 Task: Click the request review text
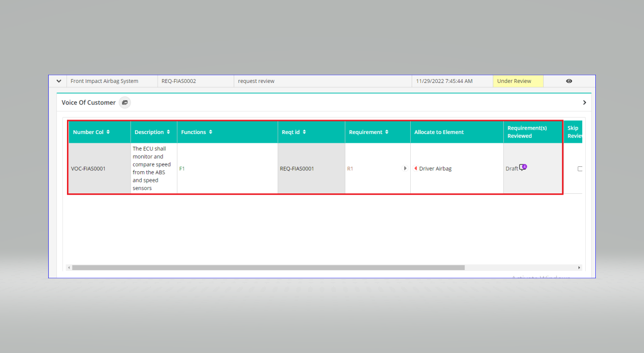coord(256,81)
